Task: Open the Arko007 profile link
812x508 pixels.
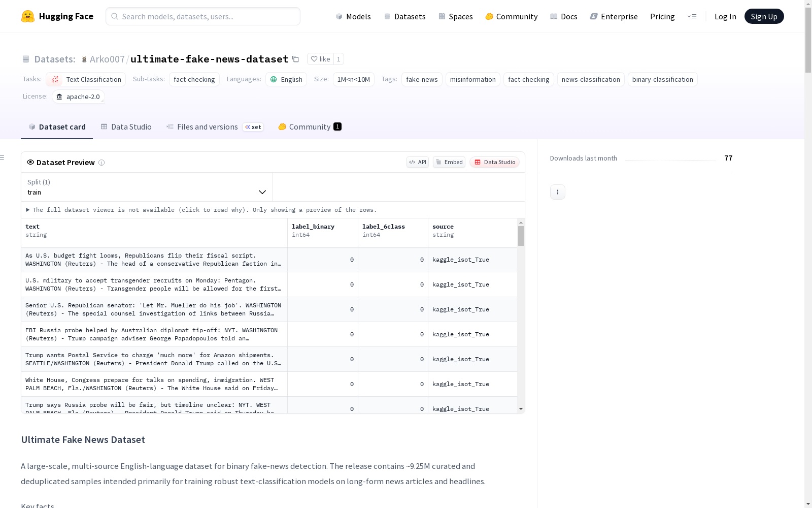Action: click(107, 59)
